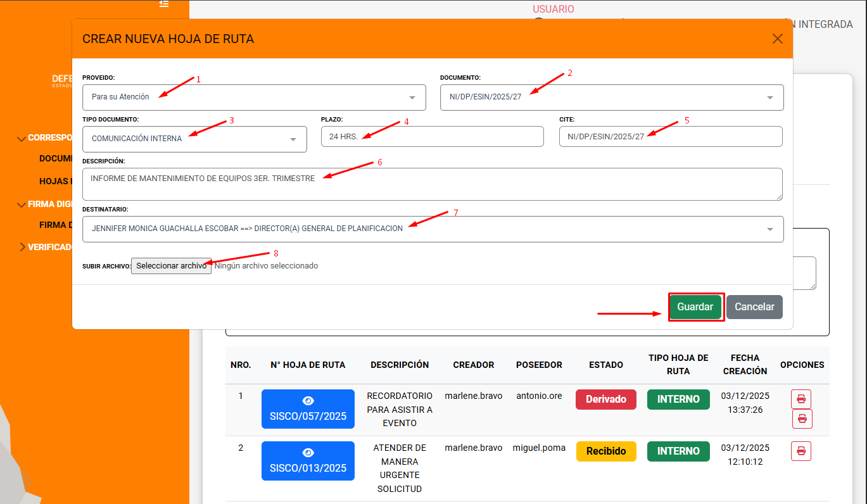
Task: Click the top print icon in row 1
Action: pyautogui.click(x=801, y=399)
